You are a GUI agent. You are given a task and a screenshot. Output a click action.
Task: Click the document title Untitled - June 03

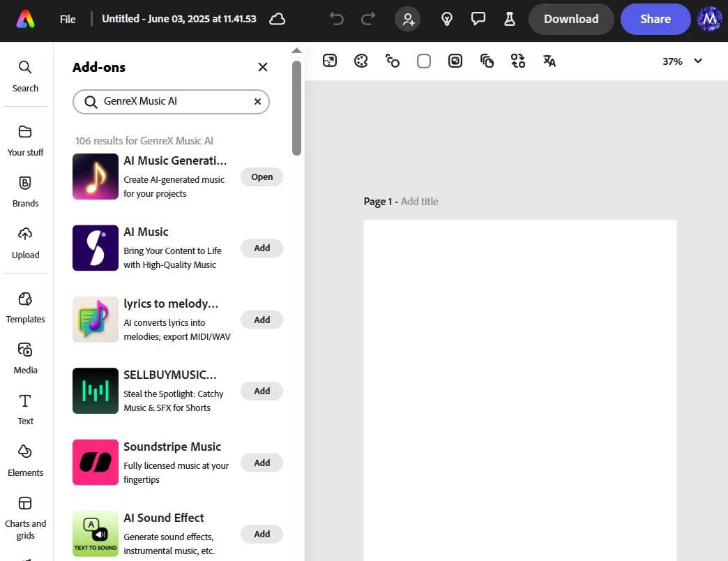179,19
